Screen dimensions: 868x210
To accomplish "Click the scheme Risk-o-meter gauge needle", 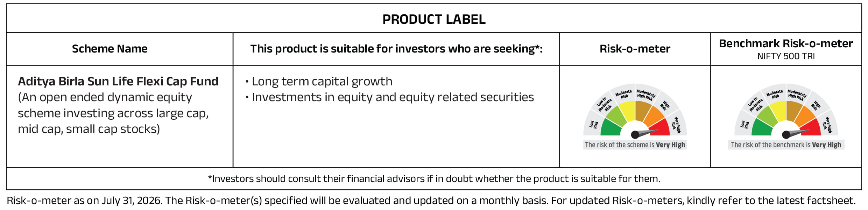I will pos(644,133).
